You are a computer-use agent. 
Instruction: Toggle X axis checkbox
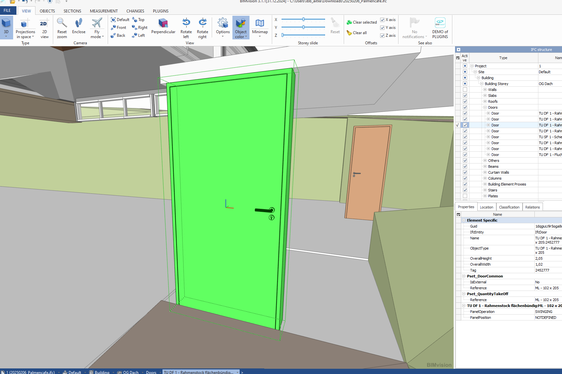382,20
